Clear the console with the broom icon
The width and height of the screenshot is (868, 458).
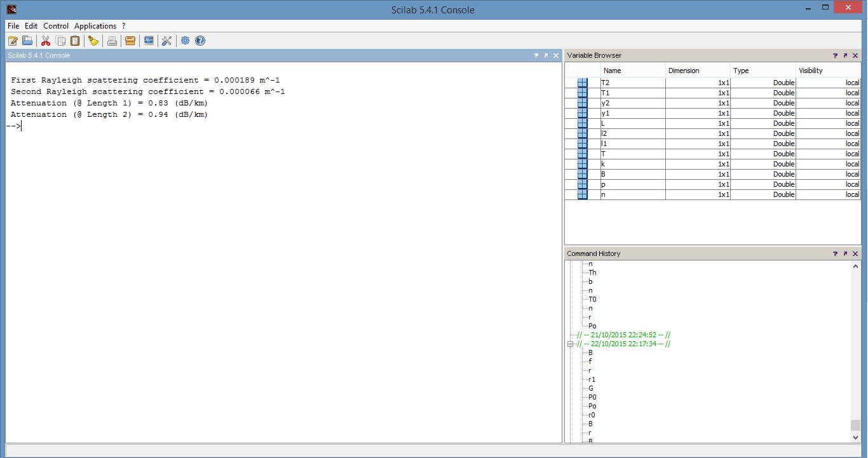(93, 41)
